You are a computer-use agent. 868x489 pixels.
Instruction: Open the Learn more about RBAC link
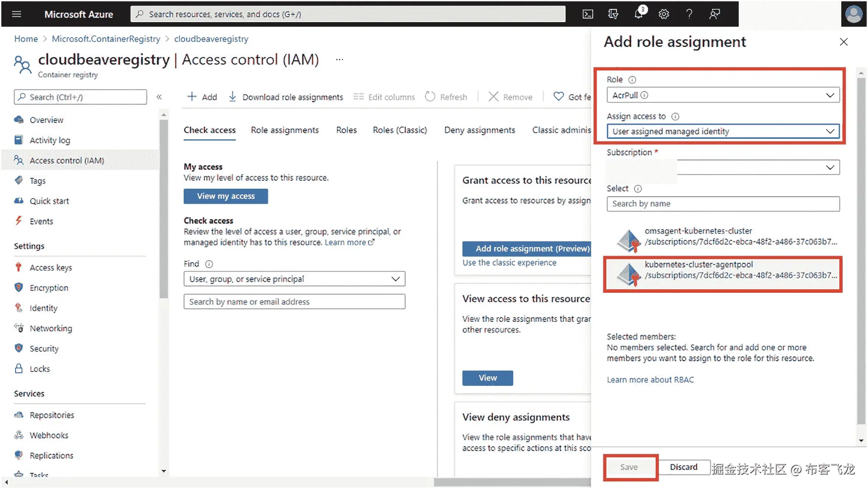pyautogui.click(x=650, y=380)
